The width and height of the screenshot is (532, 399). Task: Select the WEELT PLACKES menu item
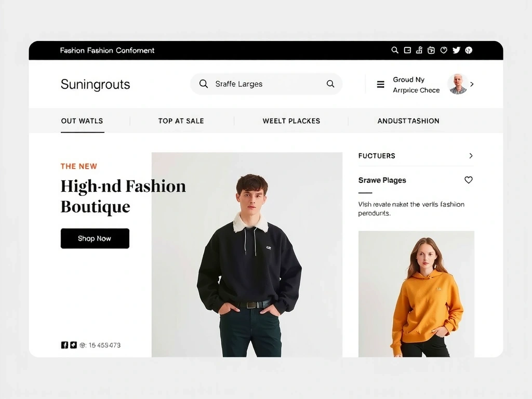(x=291, y=121)
